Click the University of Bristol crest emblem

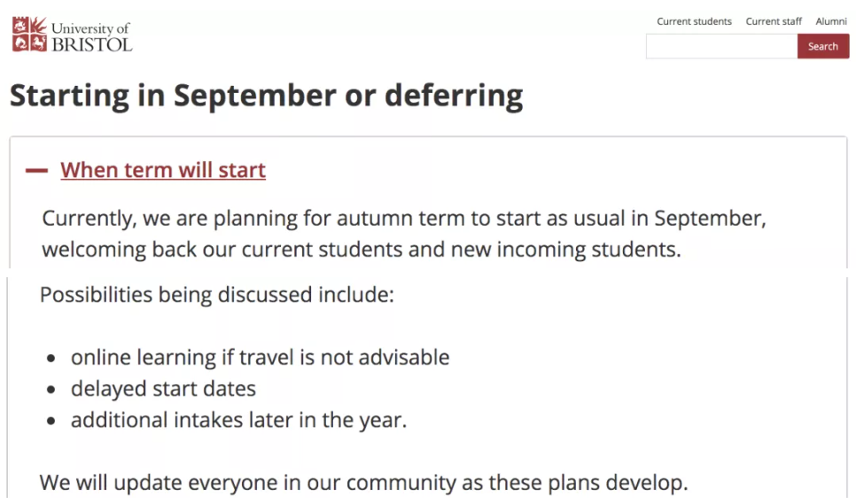[29, 35]
